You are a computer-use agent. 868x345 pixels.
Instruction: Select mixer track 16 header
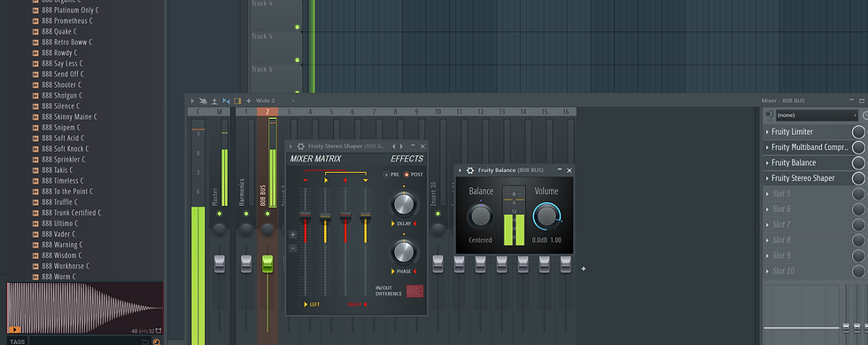pyautogui.click(x=566, y=112)
